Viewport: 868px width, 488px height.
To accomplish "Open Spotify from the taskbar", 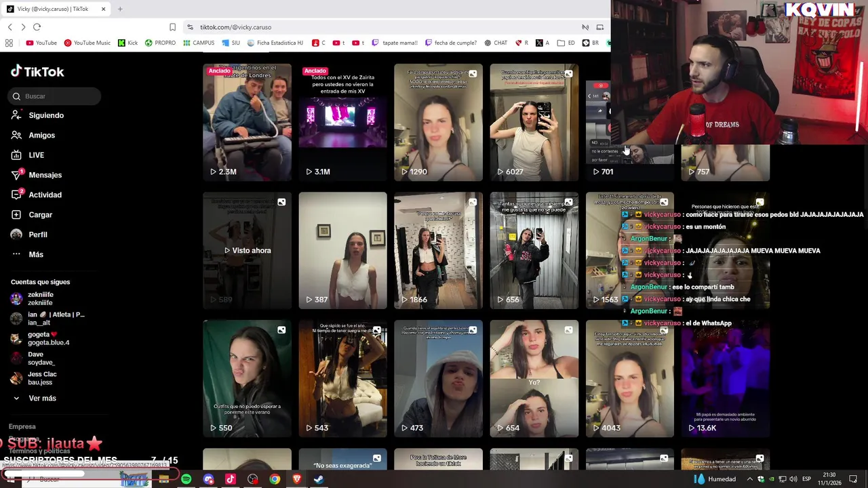I will click(186, 479).
